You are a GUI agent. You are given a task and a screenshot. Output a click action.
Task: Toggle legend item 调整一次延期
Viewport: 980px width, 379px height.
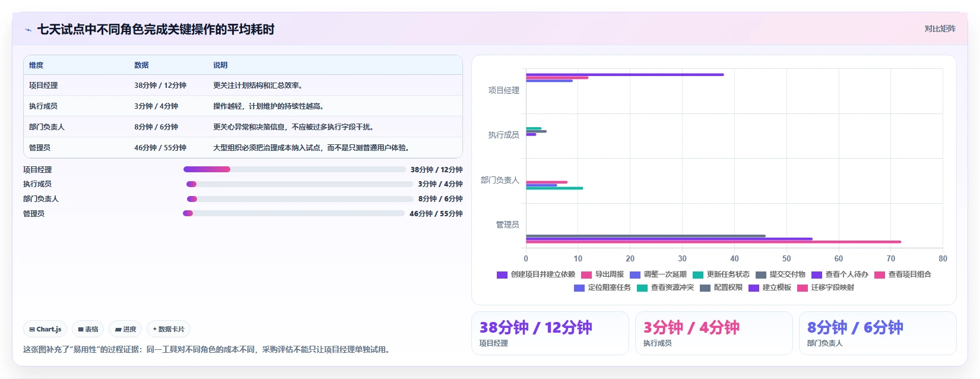click(x=658, y=274)
